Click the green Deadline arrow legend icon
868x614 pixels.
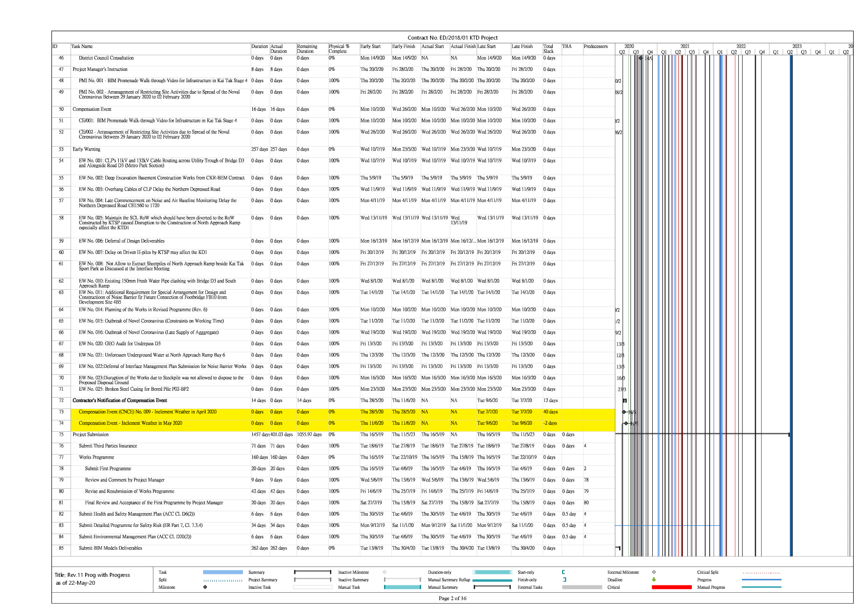click(x=654, y=580)
